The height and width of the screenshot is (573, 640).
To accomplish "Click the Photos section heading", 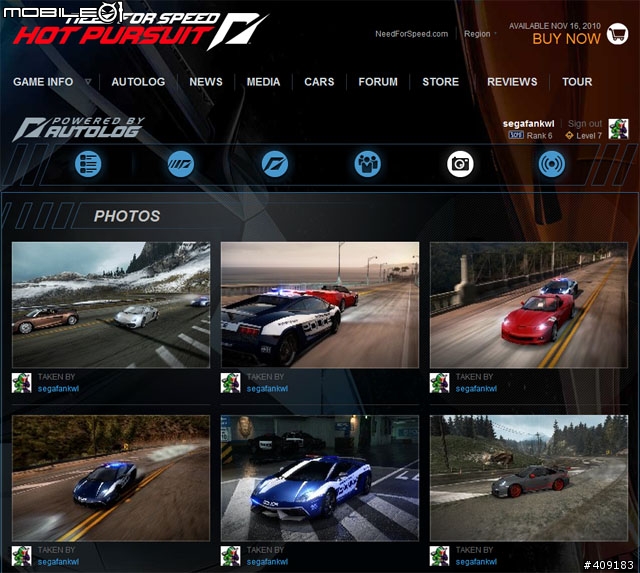I will tap(127, 216).
